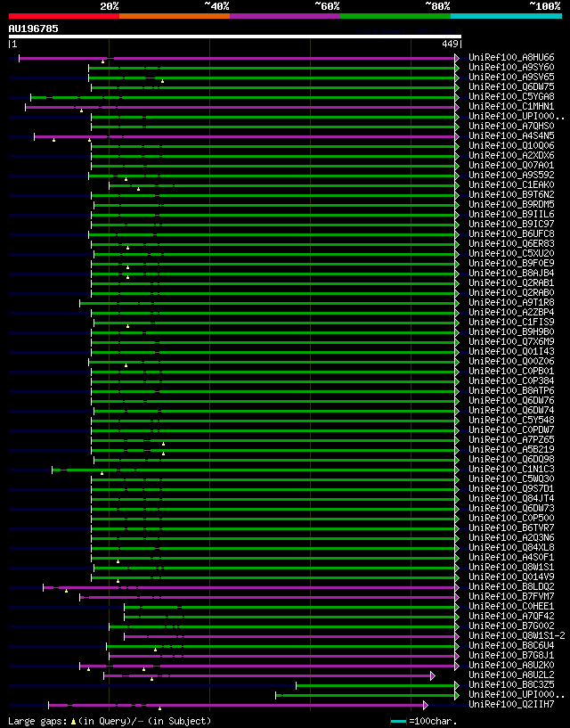Screen dimensions: 570x728
Task: Open the UniRef100_C1MHN1 hit
Action: tap(511, 106)
